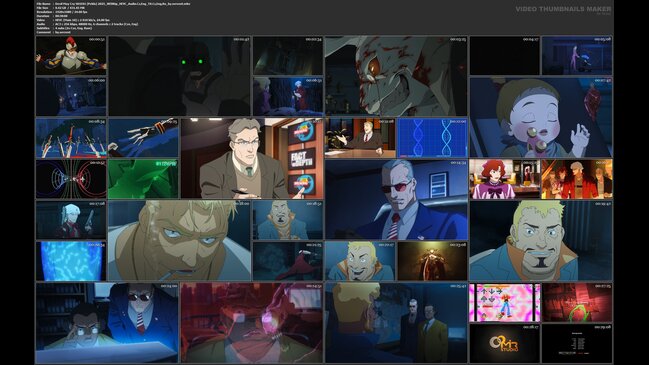The image size is (649, 365).
Task: Open the studio logo thumbnail
Action: pyautogui.click(x=505, y=343)
